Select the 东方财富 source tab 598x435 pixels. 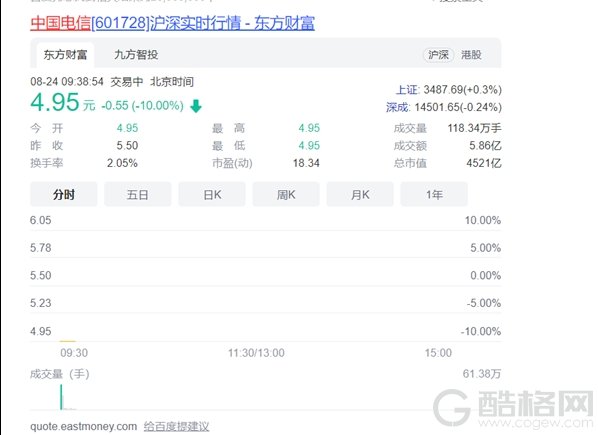click(x=65, y=55)
